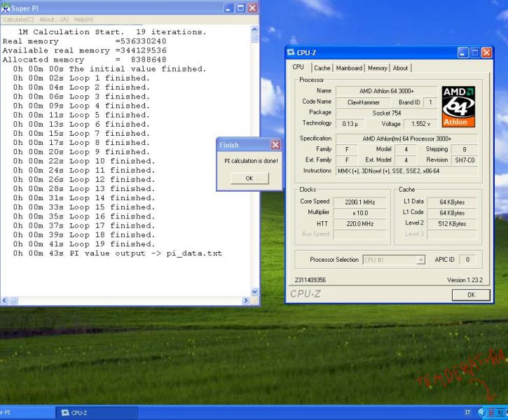Screen dimensions: 508x420
Task: Click the CPU-Z taskbar button
Action: click(97, 412)
